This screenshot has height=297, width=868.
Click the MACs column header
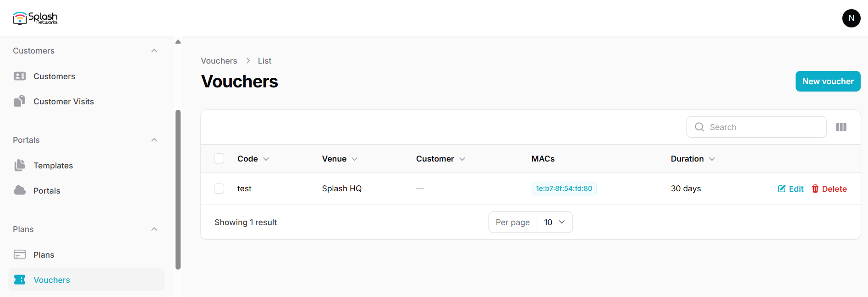[x=543, y=159]
